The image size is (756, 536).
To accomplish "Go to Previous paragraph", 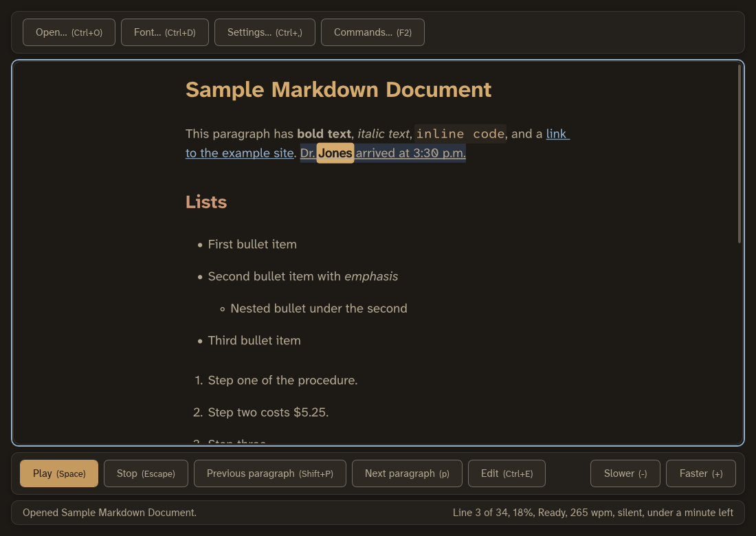I will (x=270, y=473).
